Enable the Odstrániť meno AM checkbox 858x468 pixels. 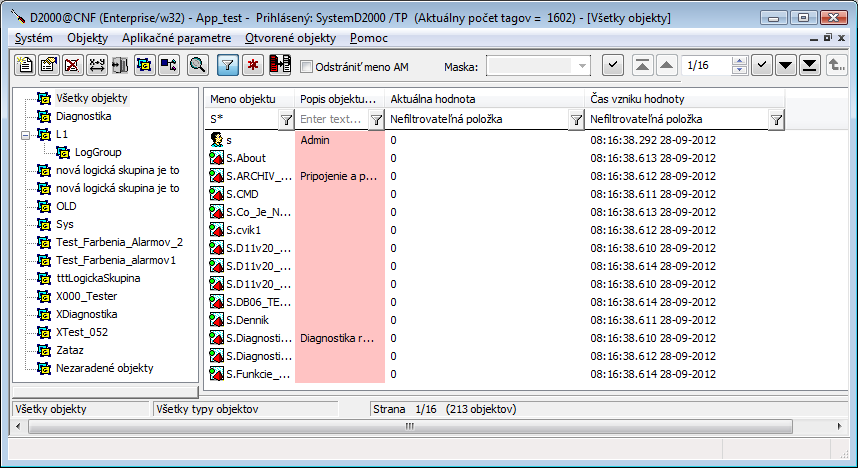[x=308, y=66]
